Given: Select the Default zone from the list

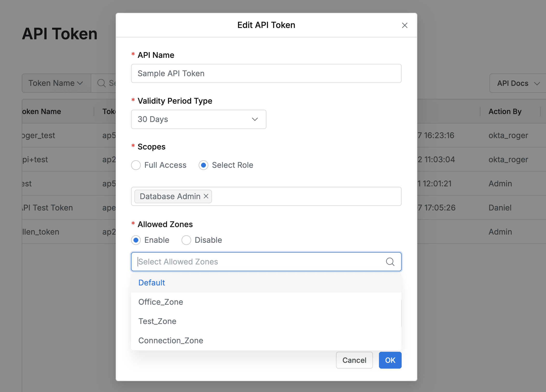Looking at the screenshot, I should point(151,283).
